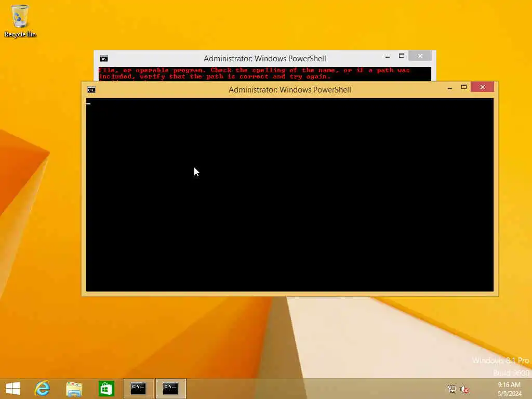Open the muted volume tray icon
Image resolution: width=532 pixels, height=399 pixels.
tap(464, 389)
